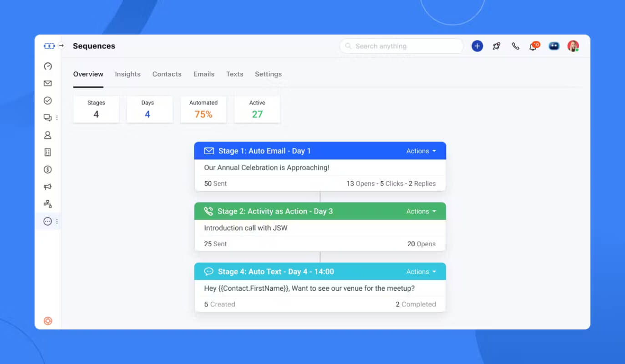Open the campaigns megaphone icon in sidebar
Image resolution: width=625 pixels, height=364 pixels.
tap(48, 187)
